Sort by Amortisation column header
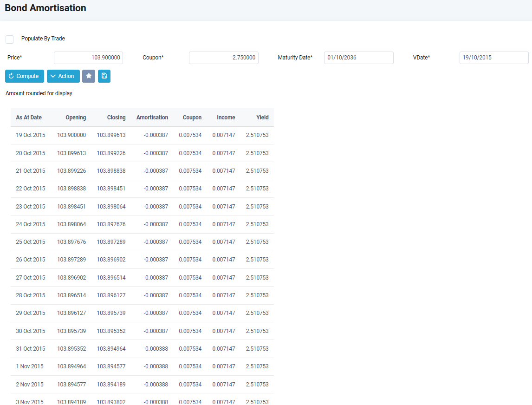 [x=152, y=118]
